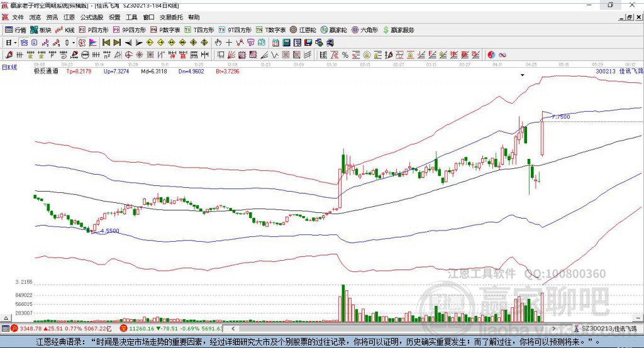Click Shenzhen index 11260.16 in status bar
The image size is (644, 348).
[x=142, y=329]
